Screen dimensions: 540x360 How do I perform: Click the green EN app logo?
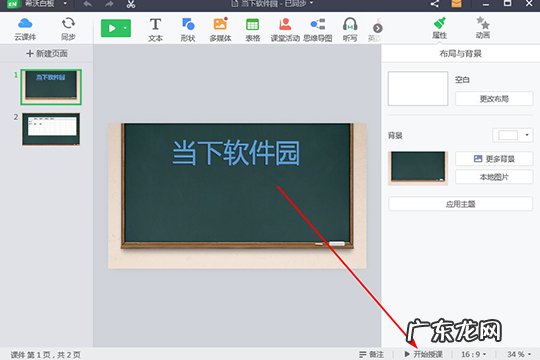(13, 4)
